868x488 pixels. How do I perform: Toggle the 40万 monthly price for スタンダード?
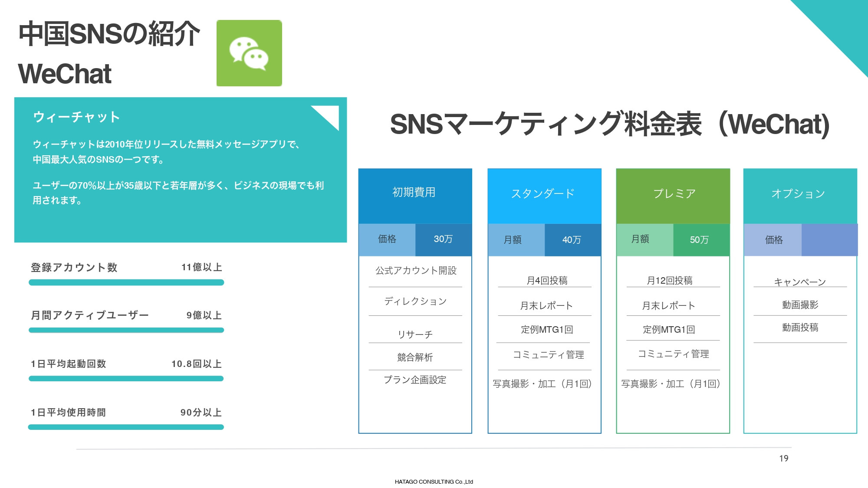(x=572, y=239)
